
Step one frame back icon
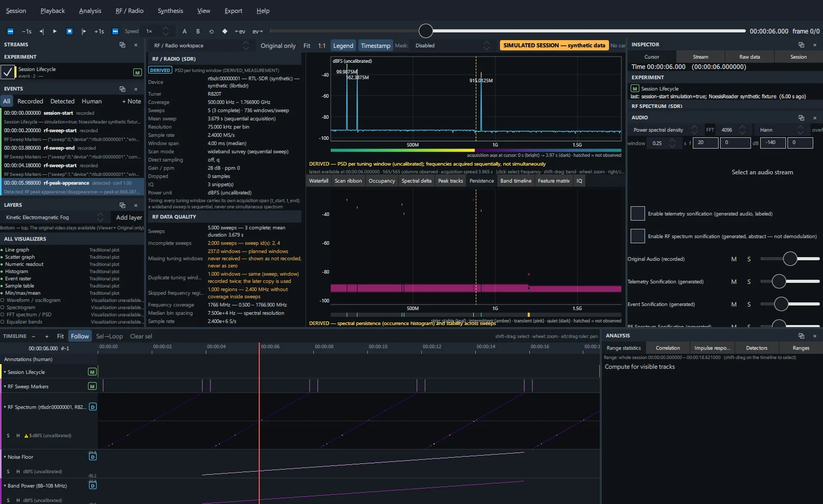[x=42, y=31]
